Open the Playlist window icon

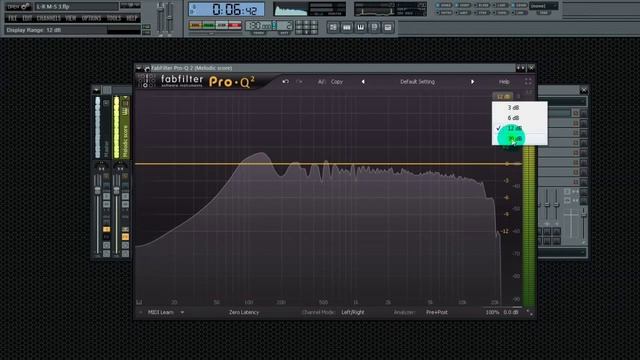pos(333,27)
